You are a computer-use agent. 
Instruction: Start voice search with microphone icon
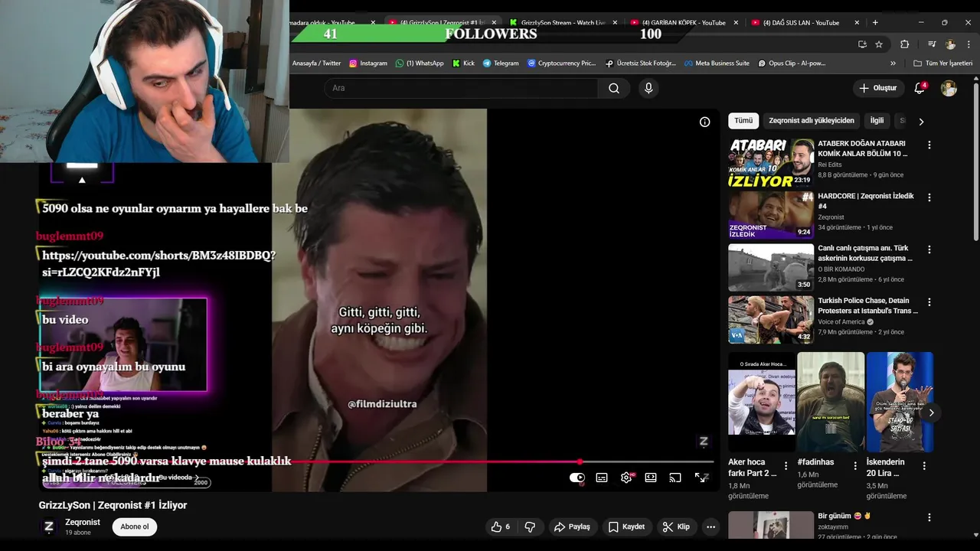[x=648, y=88]
